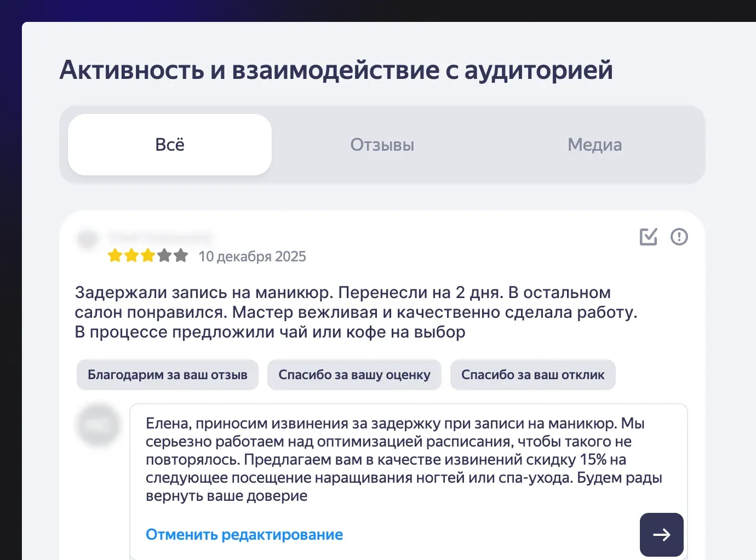Open the Медиа tab
This screenshot has width=756, height=560.
(x=595, y=145)
